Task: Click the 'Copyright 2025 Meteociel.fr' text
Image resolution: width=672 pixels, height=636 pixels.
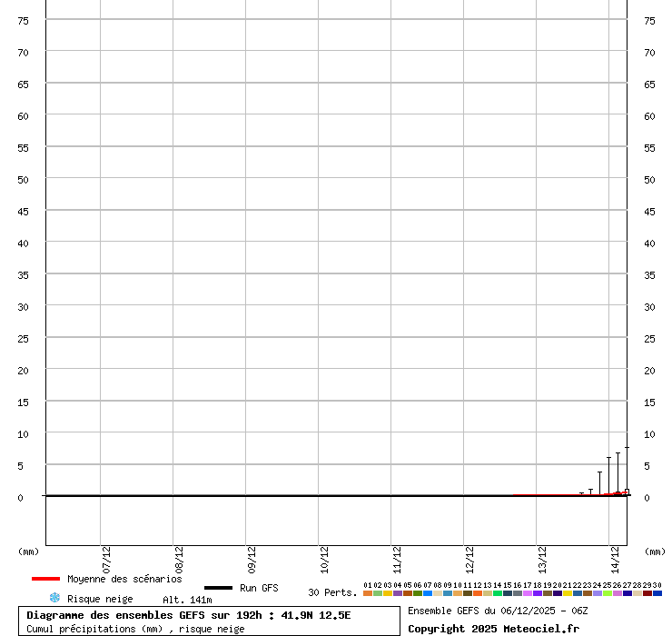Action: click(493, 629)
